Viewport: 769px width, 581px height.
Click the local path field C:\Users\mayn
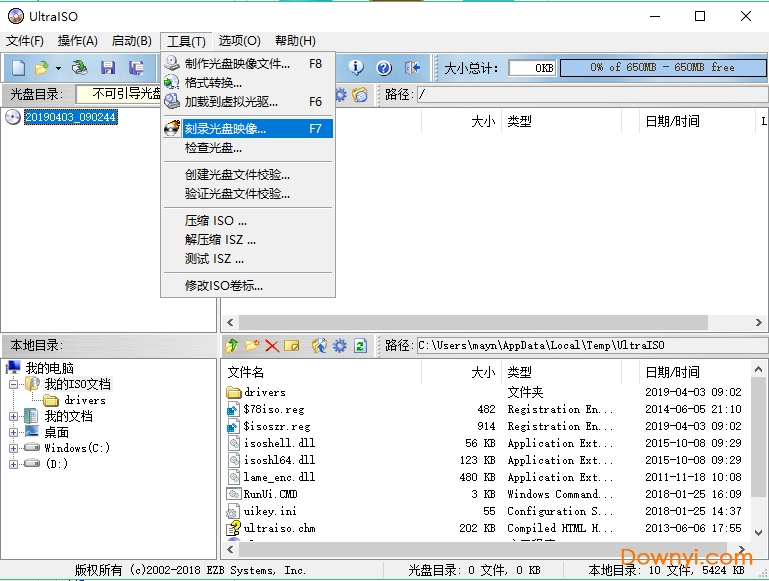point(591,346)
